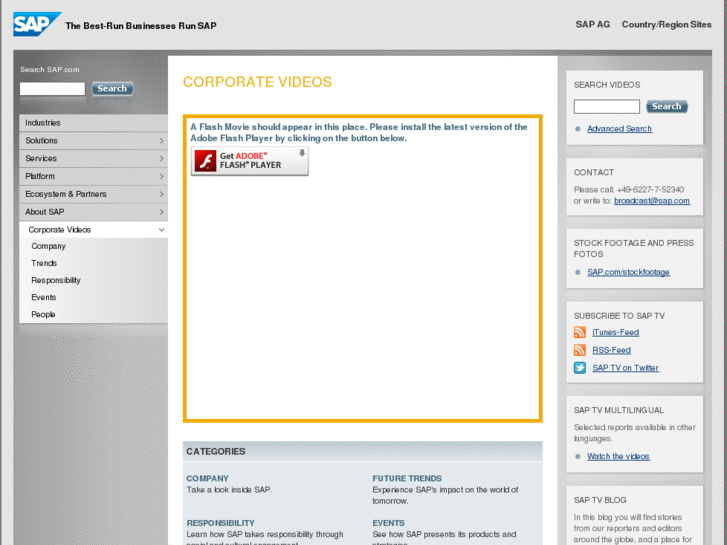Click the SAP TV BLOG heading
Screen dimensions: 727x545
coord(600,500)
